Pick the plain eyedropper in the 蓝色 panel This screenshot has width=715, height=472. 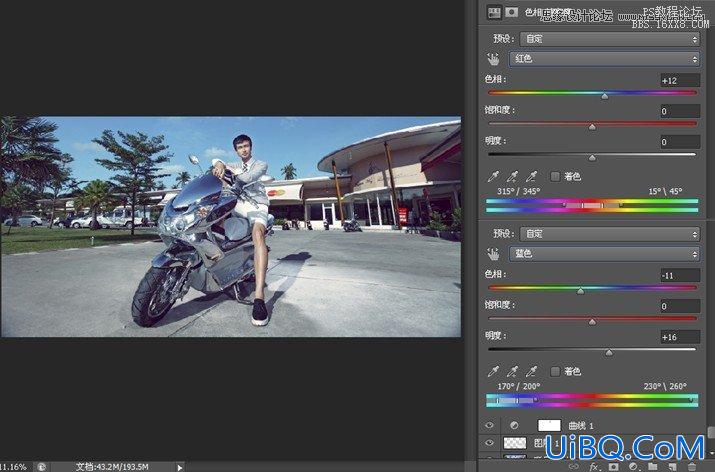point(493,371)
